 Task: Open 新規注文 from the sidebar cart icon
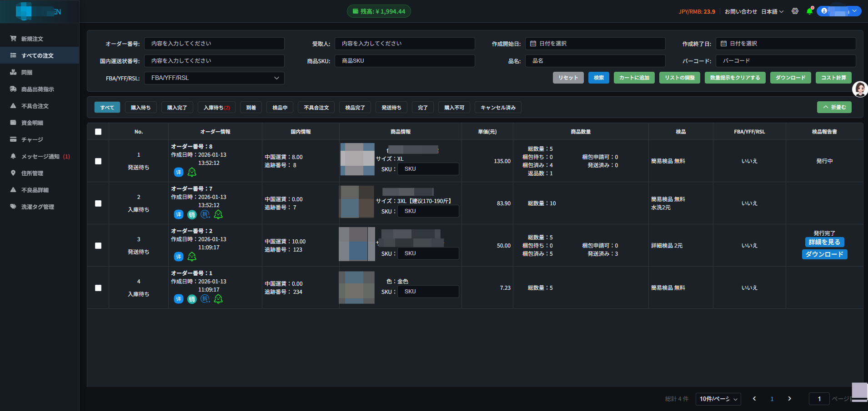point(14,39)
